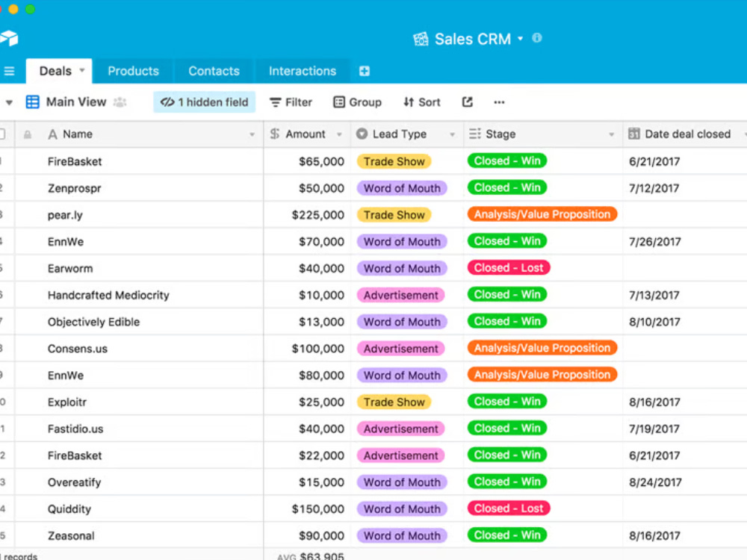
Task: Open the Airtable home logo
Action: [8, 38]
